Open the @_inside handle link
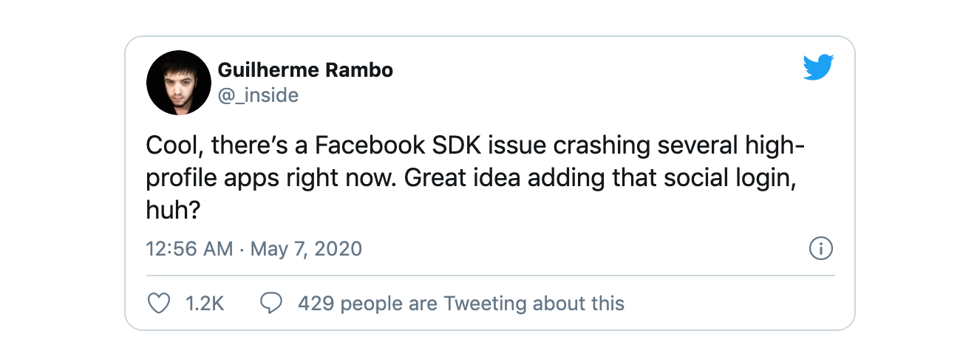 tap(258, 95)
